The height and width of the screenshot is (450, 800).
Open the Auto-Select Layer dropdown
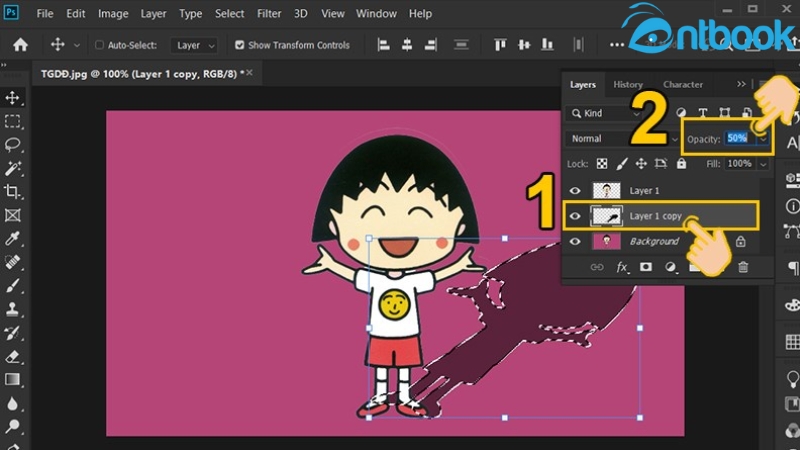point(194,45)
